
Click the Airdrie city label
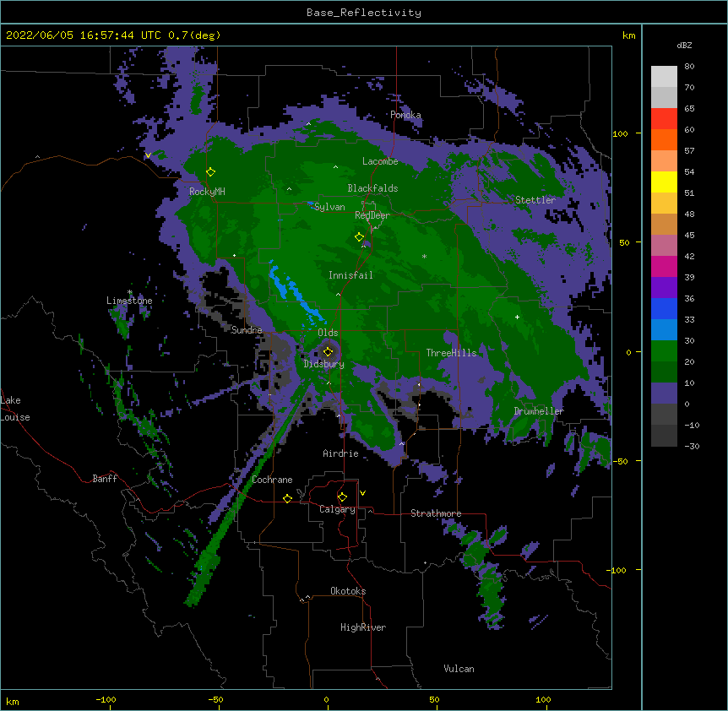(x=340, y=453)
